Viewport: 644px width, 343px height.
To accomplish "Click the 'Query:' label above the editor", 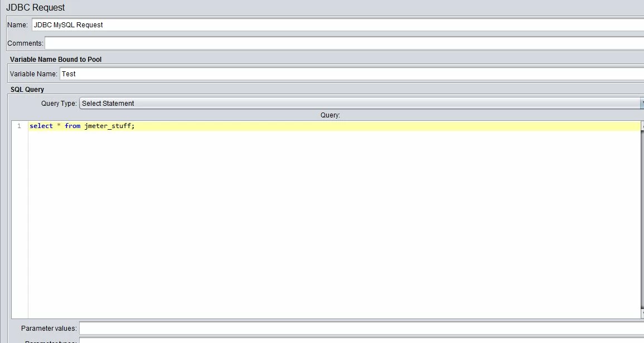I will click(330, 115).
